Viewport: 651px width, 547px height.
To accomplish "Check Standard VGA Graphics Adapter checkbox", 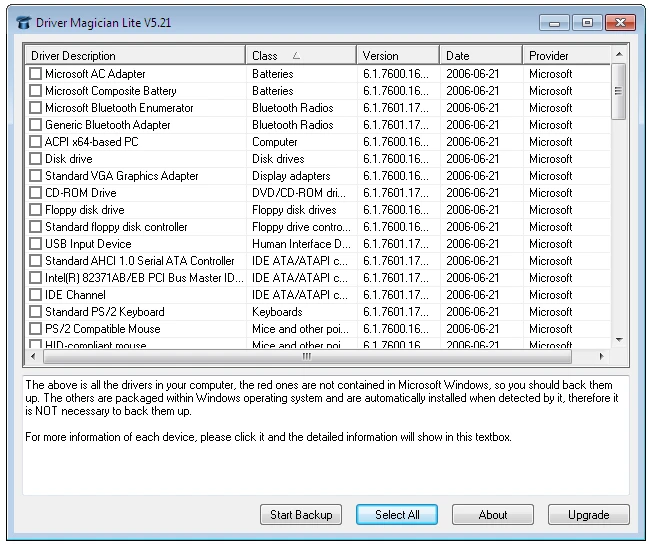I will point(36,176).
